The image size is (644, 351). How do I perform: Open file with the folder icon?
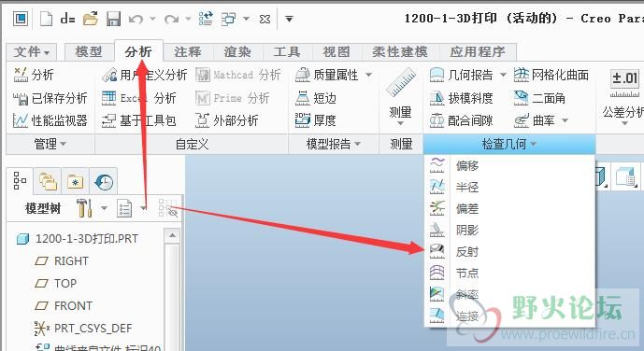click(x=91, y=19)
